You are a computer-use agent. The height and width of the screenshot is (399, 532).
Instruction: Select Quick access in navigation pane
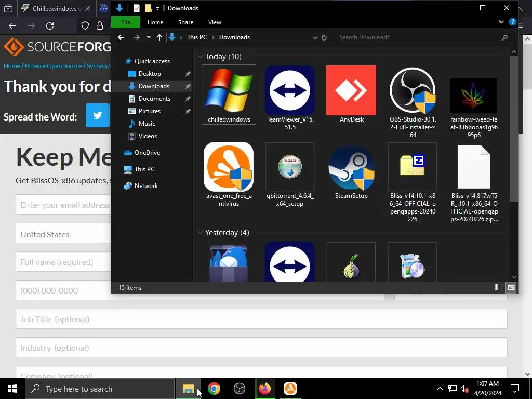click(152, 61)
